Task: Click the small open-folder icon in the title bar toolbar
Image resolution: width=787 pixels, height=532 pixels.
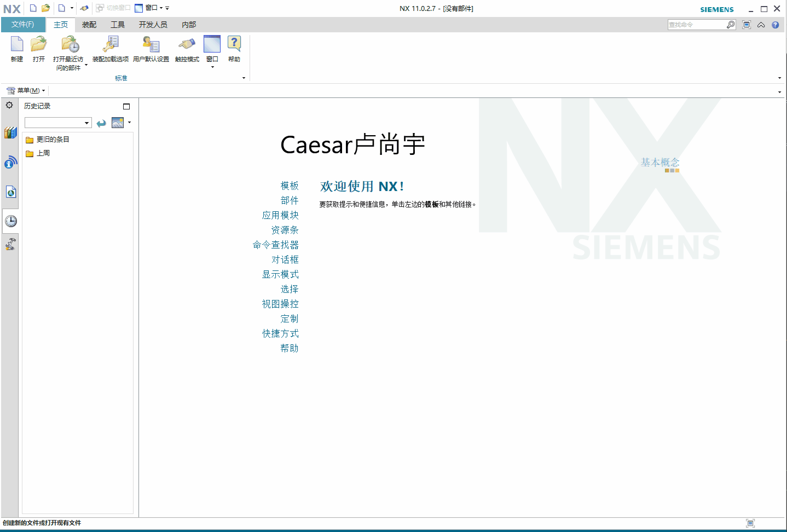Action: click(x=46, y=8)
